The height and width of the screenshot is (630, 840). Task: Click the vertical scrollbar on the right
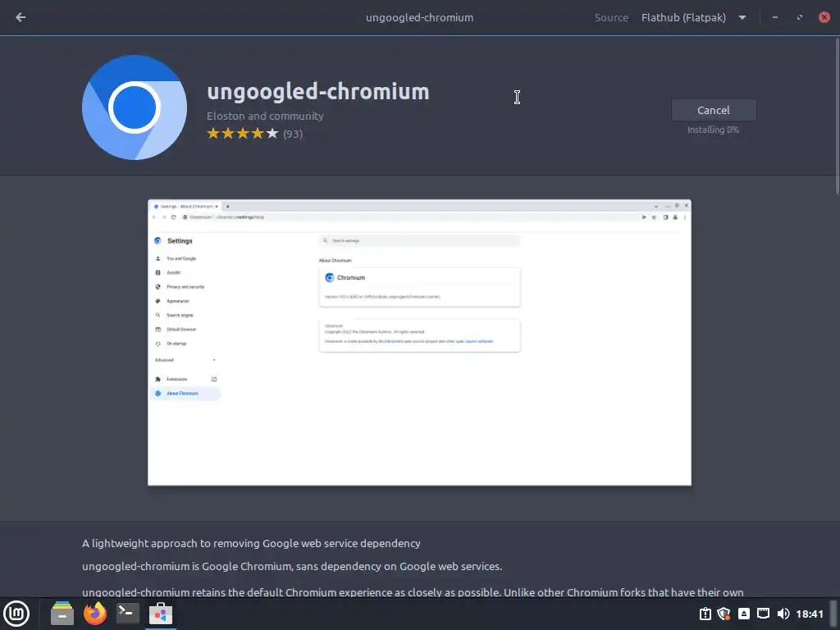point(837,116)
